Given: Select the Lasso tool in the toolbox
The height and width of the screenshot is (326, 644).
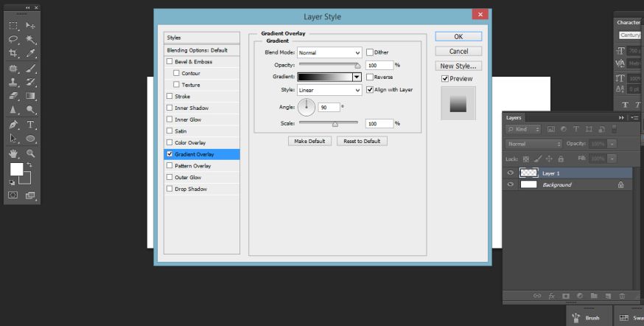Looking at the screenshot, I should pos(13,40).
